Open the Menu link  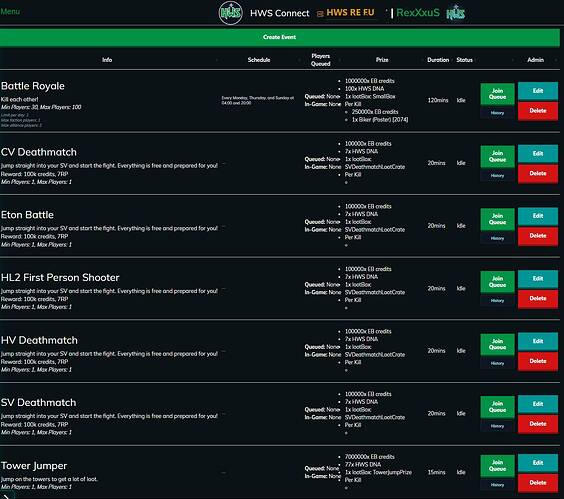pos(10,12)
